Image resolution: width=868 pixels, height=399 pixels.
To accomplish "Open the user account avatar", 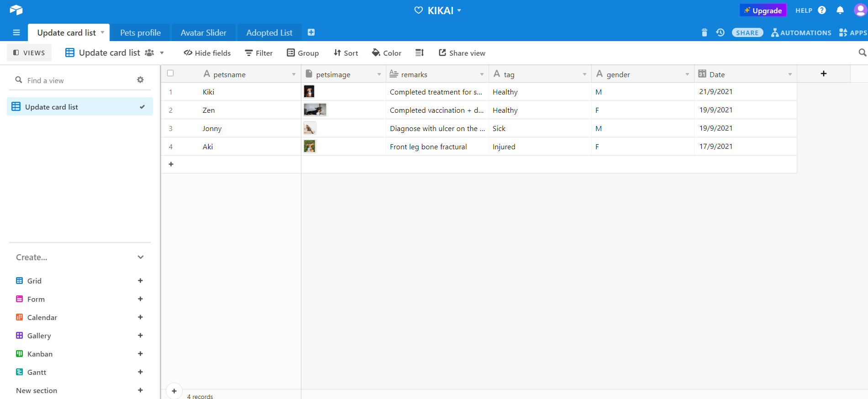I will click(860, 10).
